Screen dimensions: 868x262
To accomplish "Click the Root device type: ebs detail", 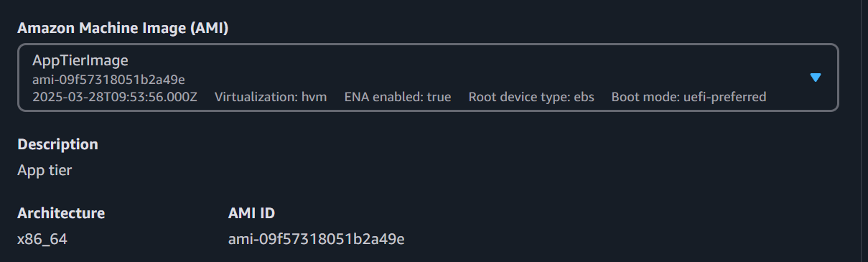I will pos(531,96).
